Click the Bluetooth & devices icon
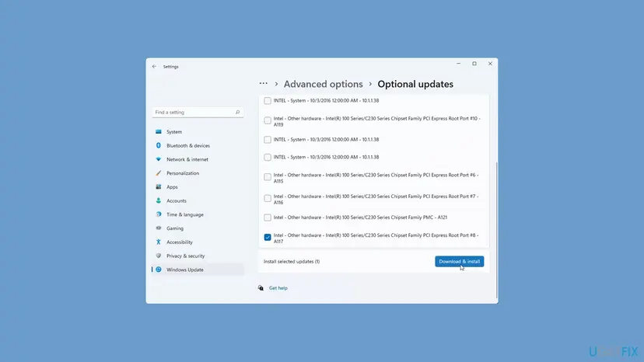644x362 pixels. (159, 146)
